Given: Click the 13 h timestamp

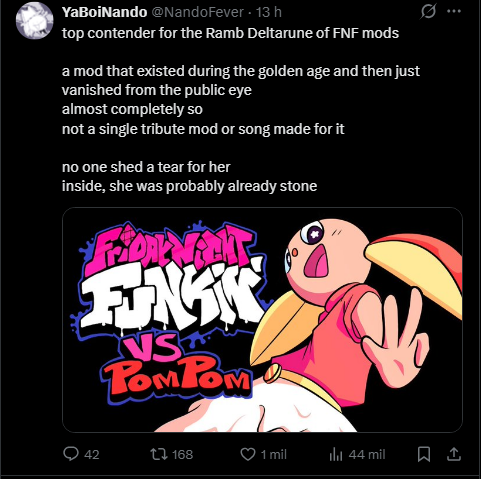Looking at the screenshot, I should (269, 12).
